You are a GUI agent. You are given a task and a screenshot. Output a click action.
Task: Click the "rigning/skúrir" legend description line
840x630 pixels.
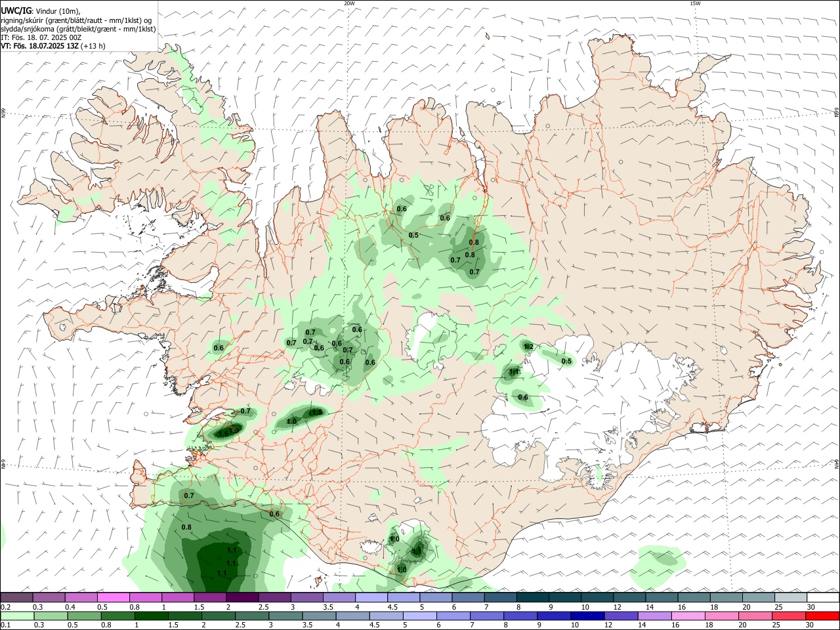click(76, 20)
